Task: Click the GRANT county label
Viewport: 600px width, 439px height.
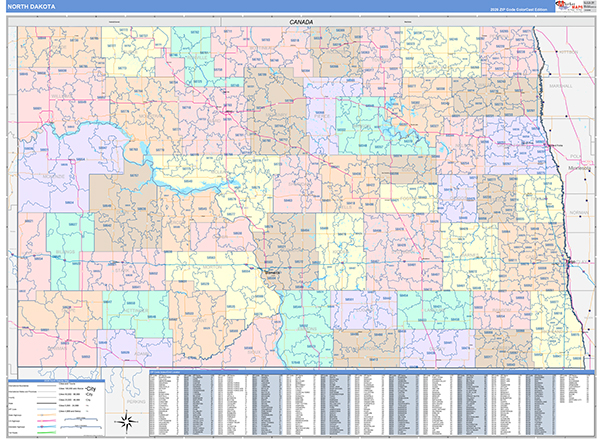Action: pyautogui.click(x=199, y=320)
